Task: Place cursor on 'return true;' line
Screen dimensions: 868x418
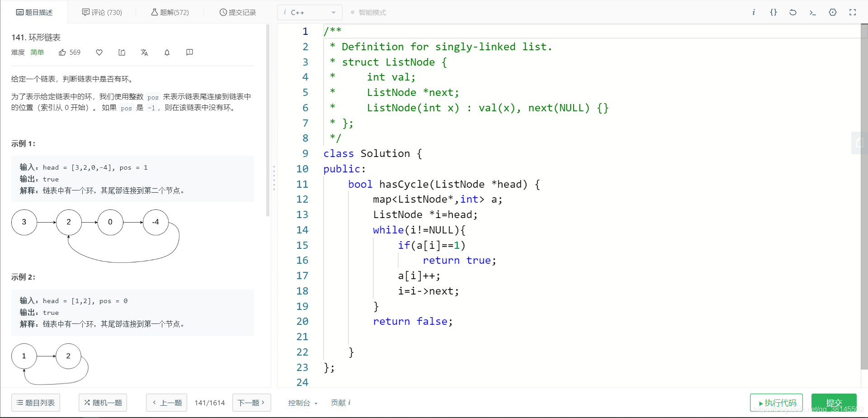Action: (x=459, y=261)
